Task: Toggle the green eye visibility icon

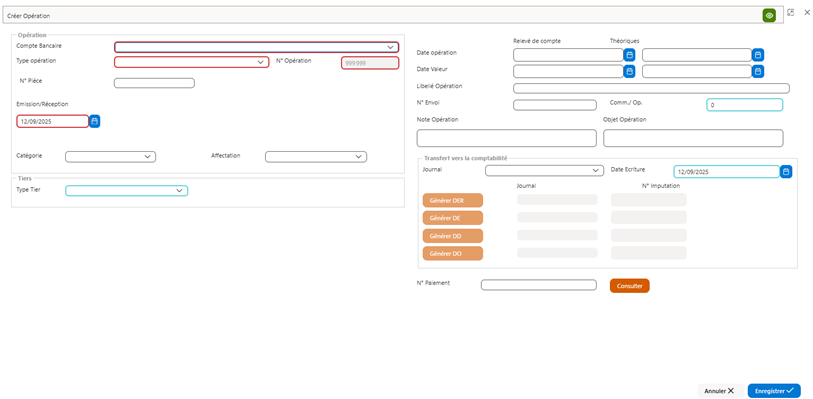Action: coord(769,16)
